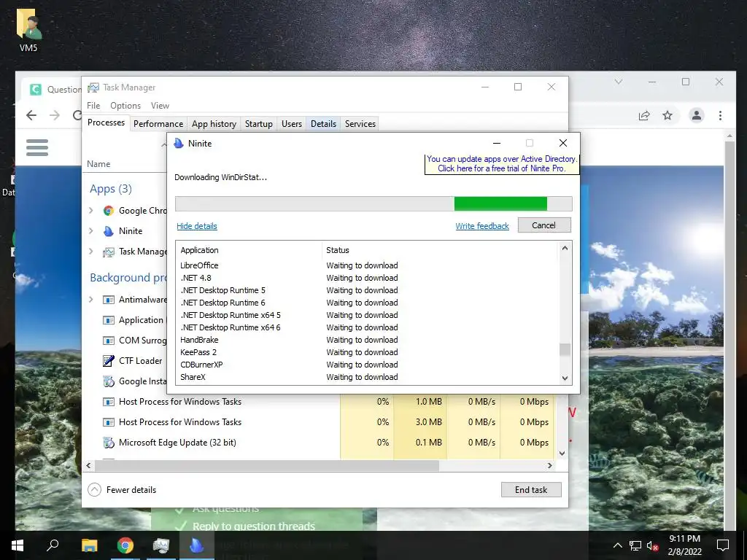Click the Write feedback link
747x560 pixels.
482,226
